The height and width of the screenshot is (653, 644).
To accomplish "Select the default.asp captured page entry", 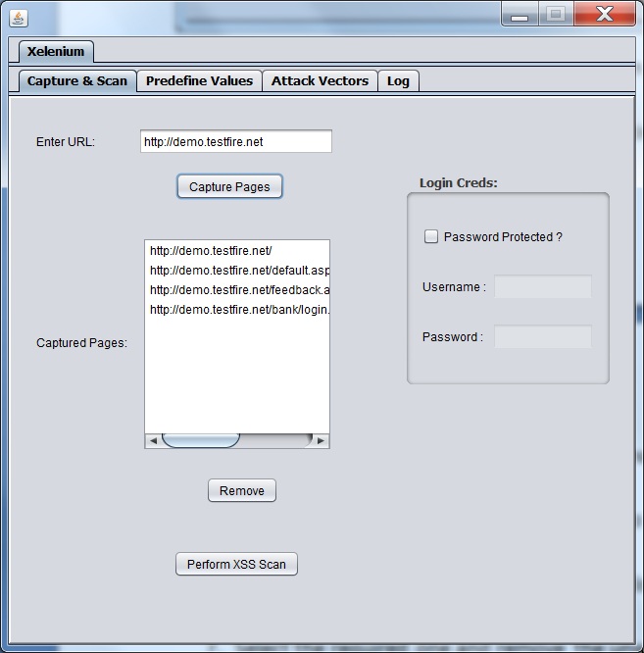I will (238, 271).
